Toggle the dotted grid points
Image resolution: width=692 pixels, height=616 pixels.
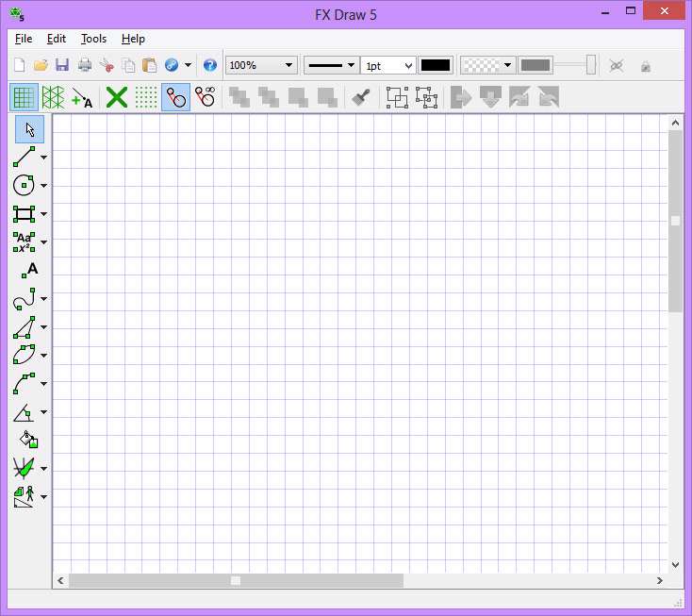pos(146,97)
